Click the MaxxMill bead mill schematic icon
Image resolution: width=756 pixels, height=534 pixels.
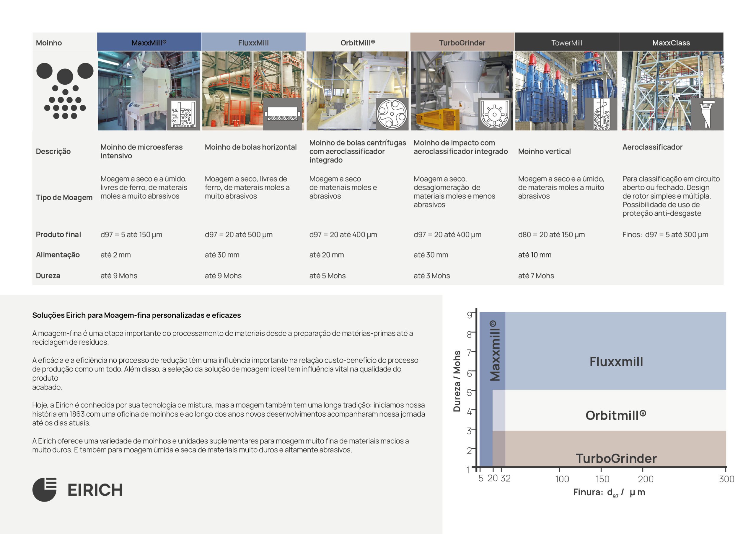(x=183, y=114)
